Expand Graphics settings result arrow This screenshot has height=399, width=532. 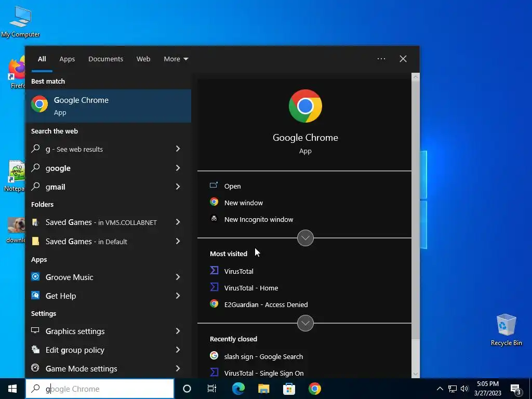178,331
